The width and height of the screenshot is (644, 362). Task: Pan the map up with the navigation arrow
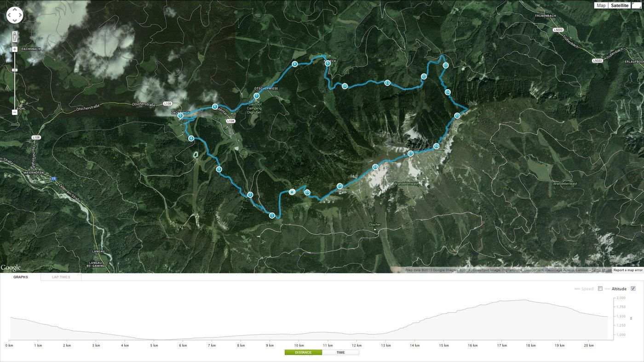click(x=15, y=10)
